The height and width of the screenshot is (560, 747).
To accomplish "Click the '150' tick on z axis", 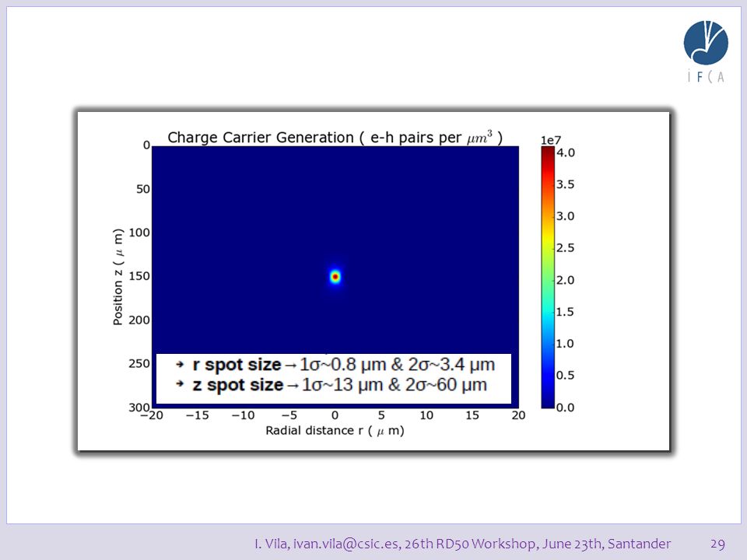I will tap(139, 276).
